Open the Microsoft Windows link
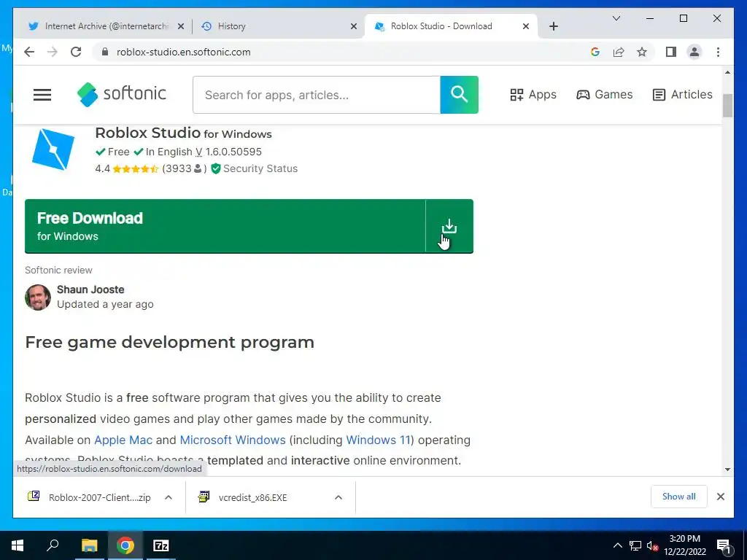 coord(233,440)
